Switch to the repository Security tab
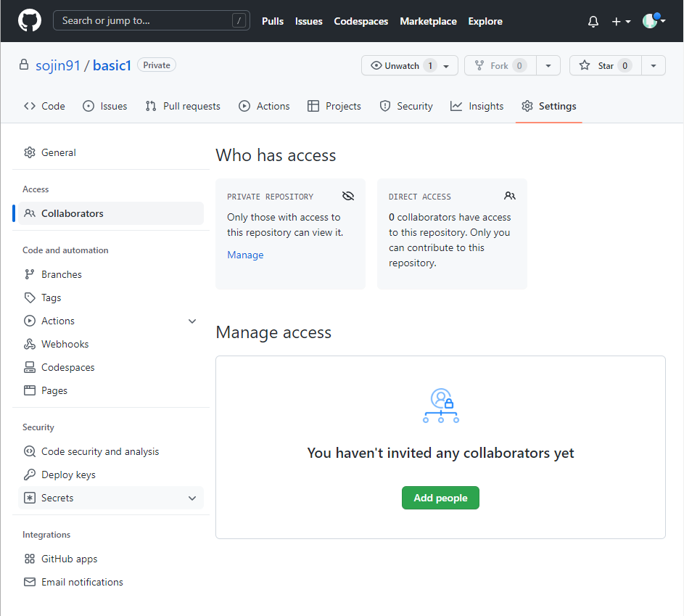The image size is (684, 616). point(406,106)
